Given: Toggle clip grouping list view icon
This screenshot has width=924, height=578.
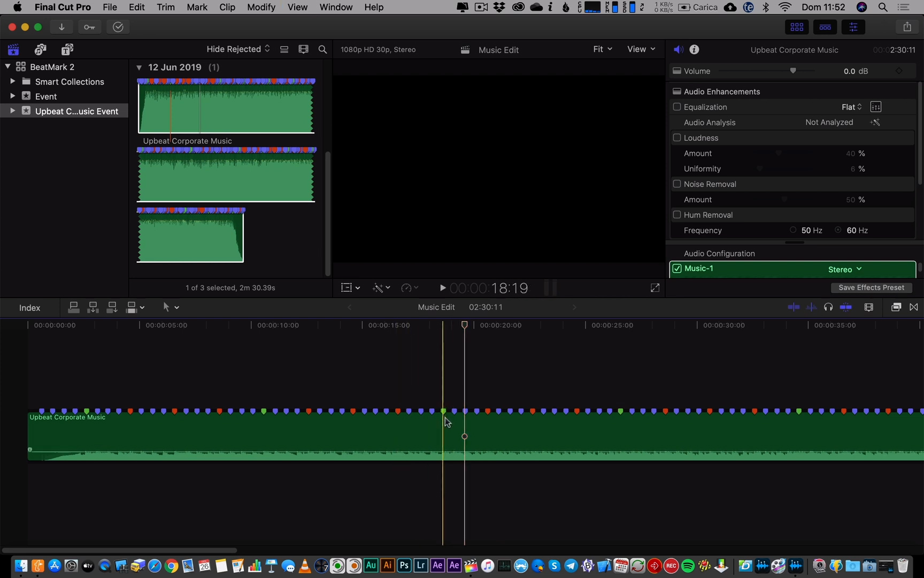Looking at the screenshot, I should (x=284, y=49).
